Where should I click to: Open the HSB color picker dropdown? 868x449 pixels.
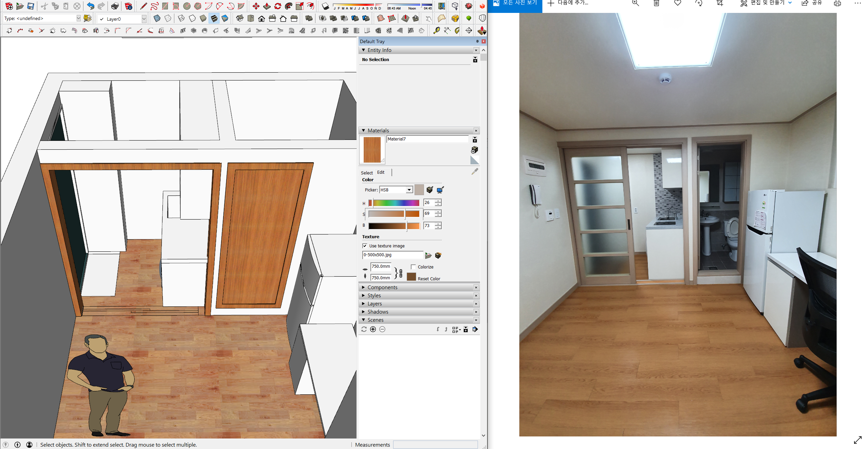point(409,190)
